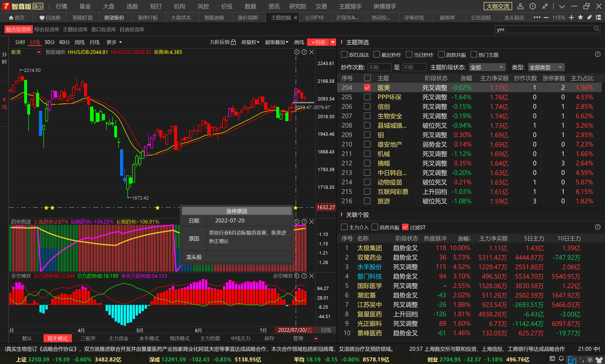The height and width of the screenshot is (364, 605).
Task: Check the PPP环保 row checkbox
Action: (367, 97)
